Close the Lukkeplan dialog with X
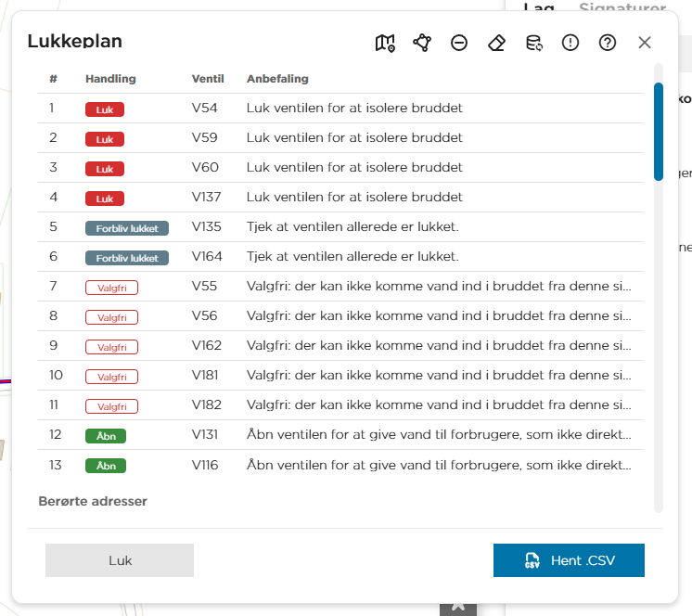 click(645, 43)
